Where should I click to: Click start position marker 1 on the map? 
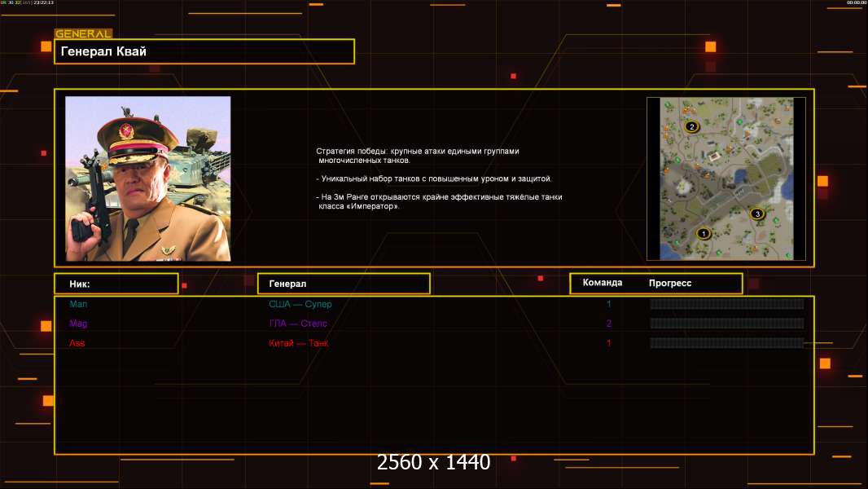pos(704,233)
